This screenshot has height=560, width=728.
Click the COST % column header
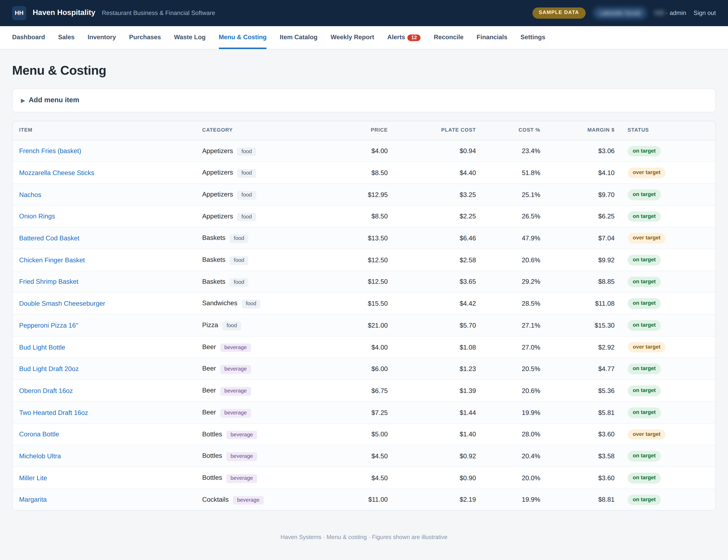(529, 130)
